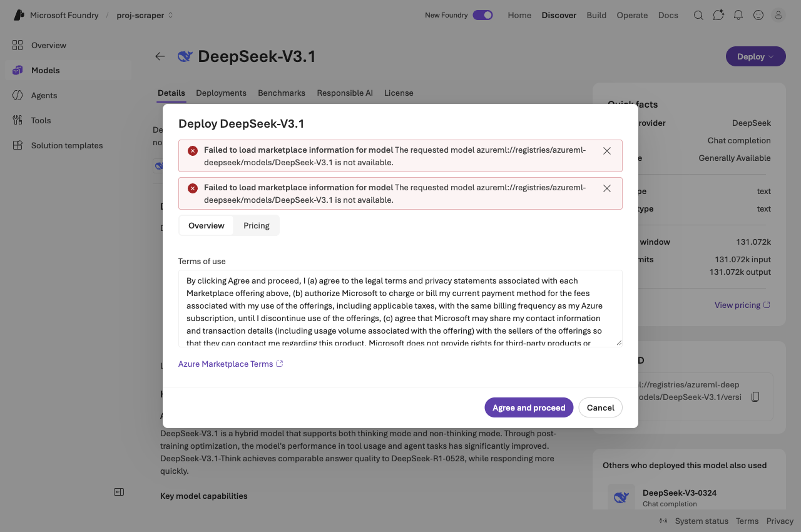Click the first red error icon
801x532 pixels.
(193, 150)
